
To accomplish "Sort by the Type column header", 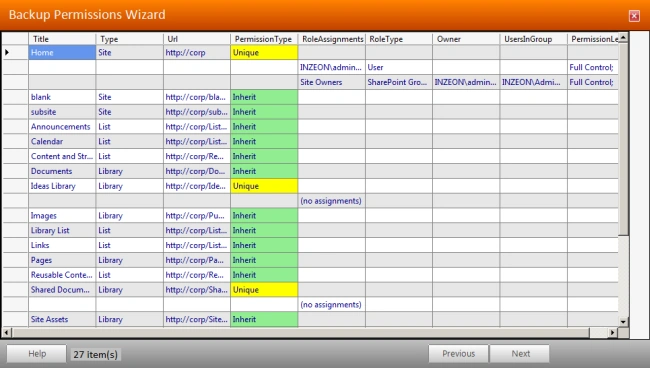I will coord(129,39).
